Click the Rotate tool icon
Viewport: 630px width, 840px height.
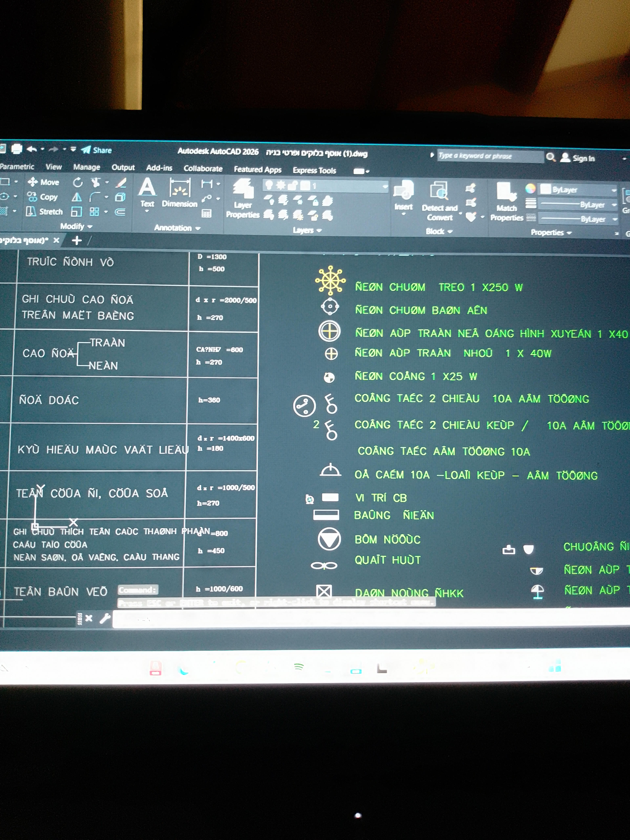[x=78, y=183]
